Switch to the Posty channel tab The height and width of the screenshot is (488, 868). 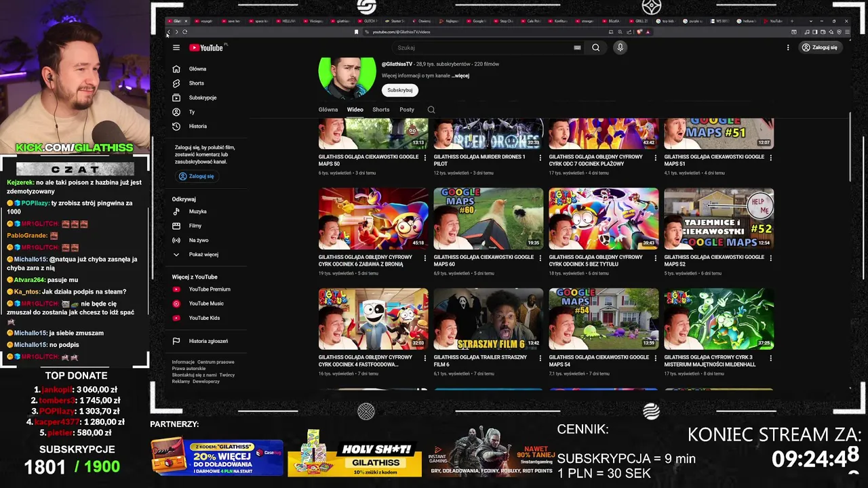pyautogui.click(x=407, y=109)
